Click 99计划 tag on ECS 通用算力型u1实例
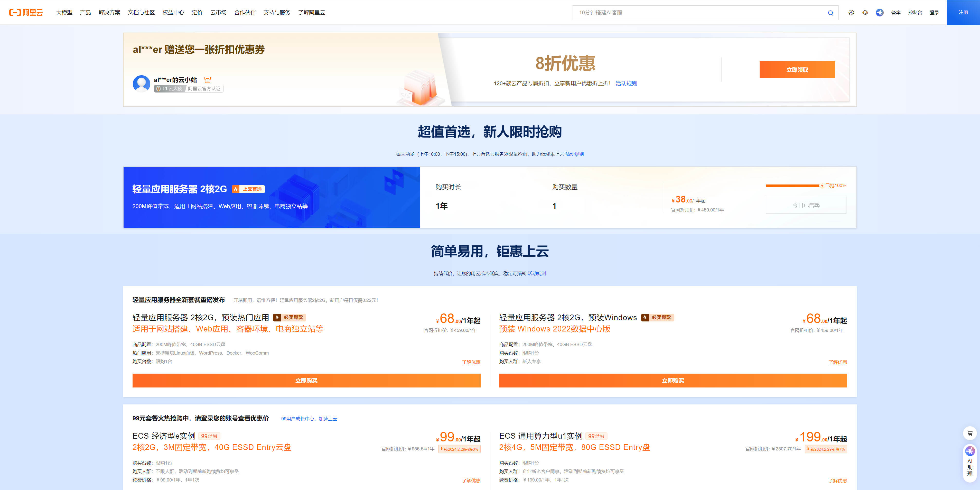The height and width of the screenshot is (490, 980). (x=596, y=436)
